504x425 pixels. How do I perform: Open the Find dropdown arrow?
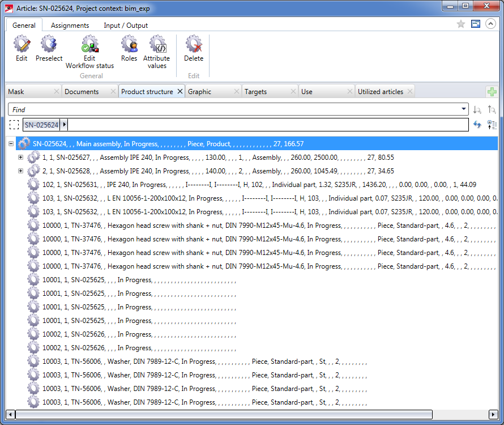point(463,109)
